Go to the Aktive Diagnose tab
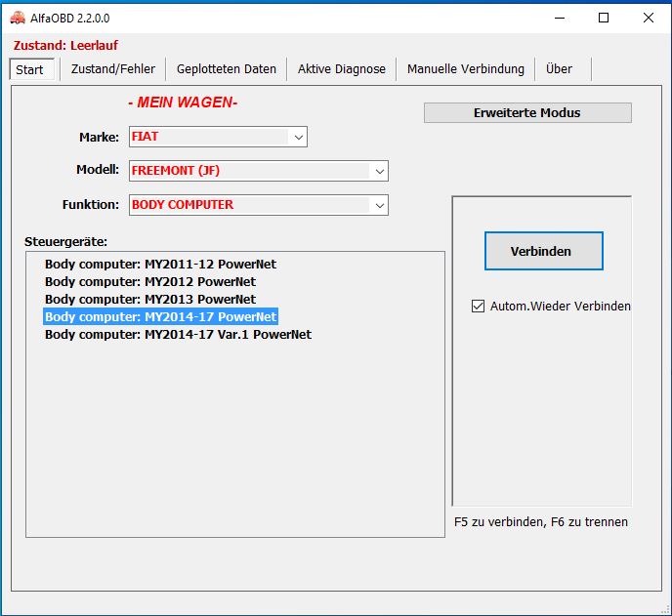 point(342,68)
